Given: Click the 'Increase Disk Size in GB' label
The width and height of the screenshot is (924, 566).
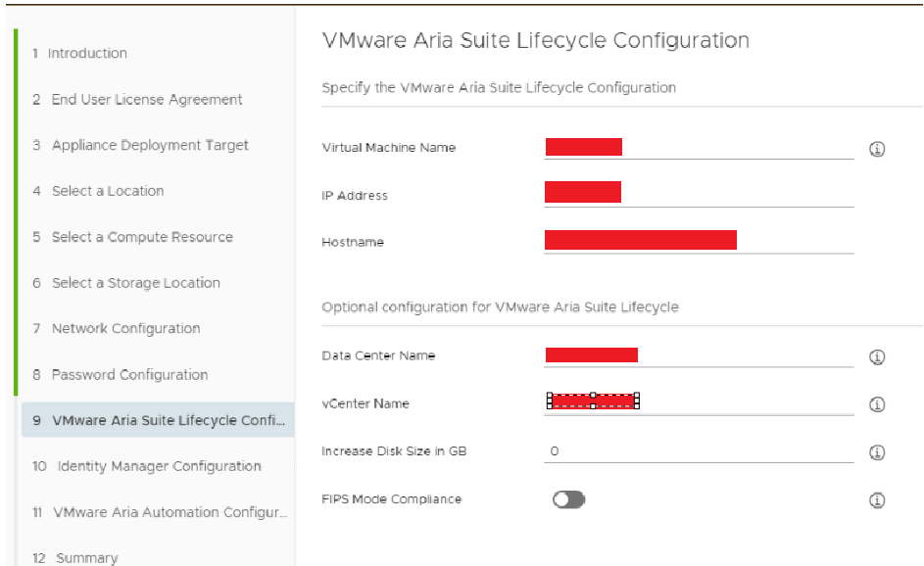Looking at the screenshot, I should click(x=394, y=451).
